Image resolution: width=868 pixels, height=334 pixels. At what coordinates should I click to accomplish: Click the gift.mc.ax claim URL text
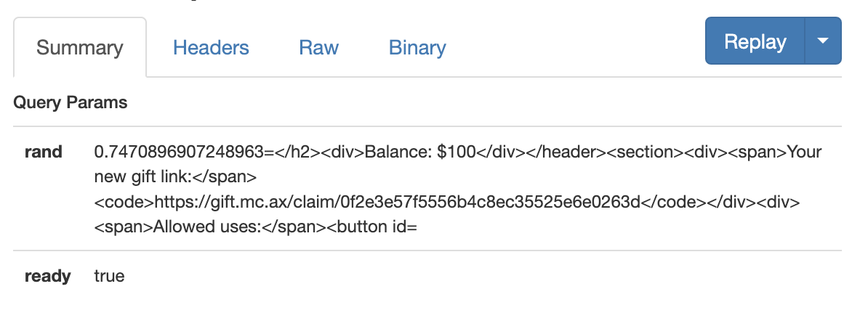pos(397,203)
